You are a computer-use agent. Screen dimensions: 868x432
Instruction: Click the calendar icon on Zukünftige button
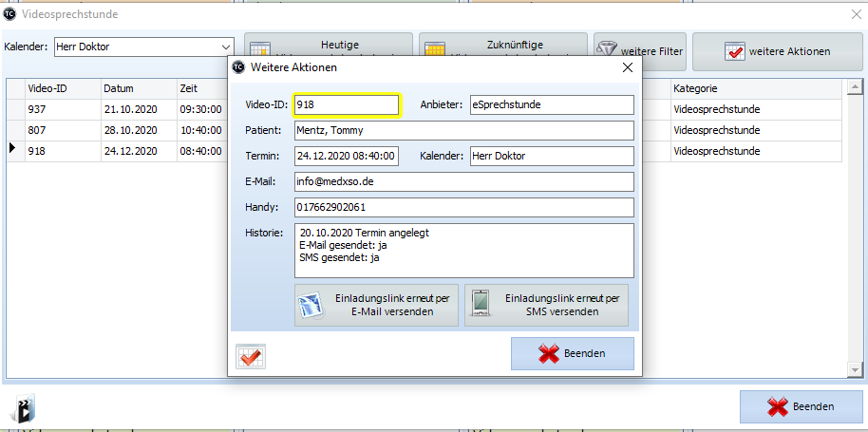tap(435, 53)
